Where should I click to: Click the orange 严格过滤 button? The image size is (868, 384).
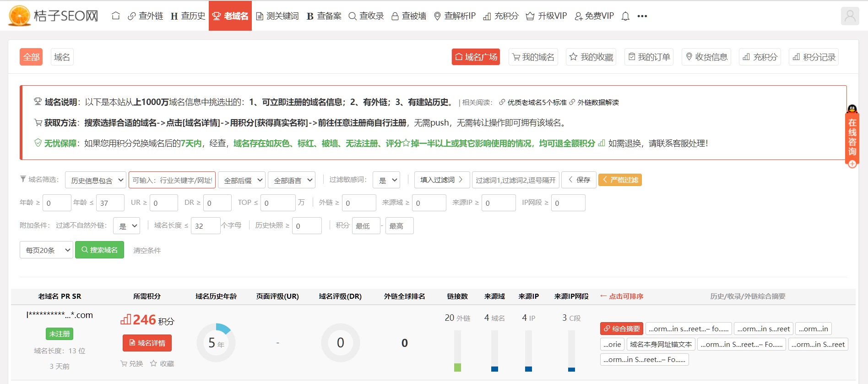620,180
